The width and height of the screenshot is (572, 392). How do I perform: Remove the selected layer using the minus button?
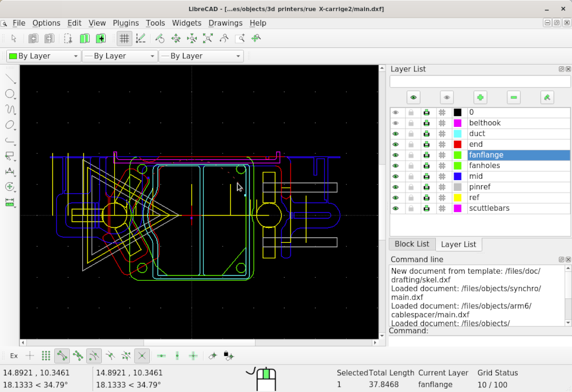coord(513,97)
